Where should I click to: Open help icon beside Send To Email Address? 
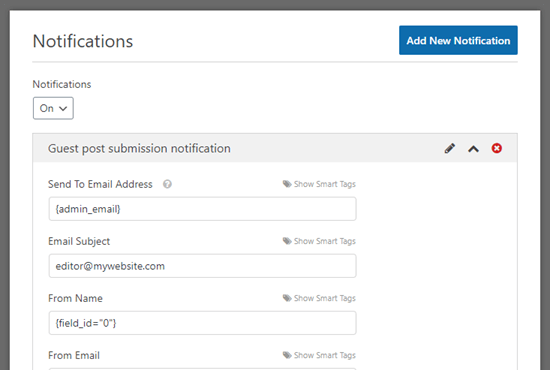(x=167, y=184)
